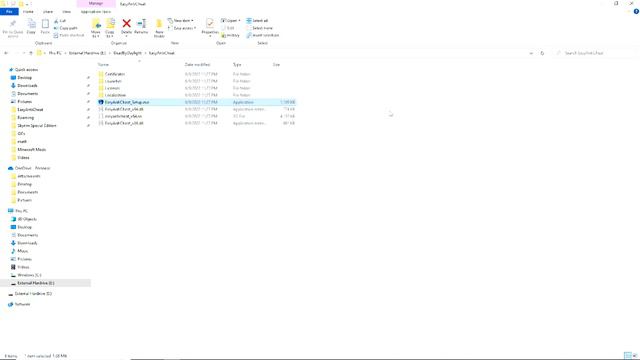Click Invert selection in the ribbon
The height and width of the screenshot is (360, 640).
263,36
